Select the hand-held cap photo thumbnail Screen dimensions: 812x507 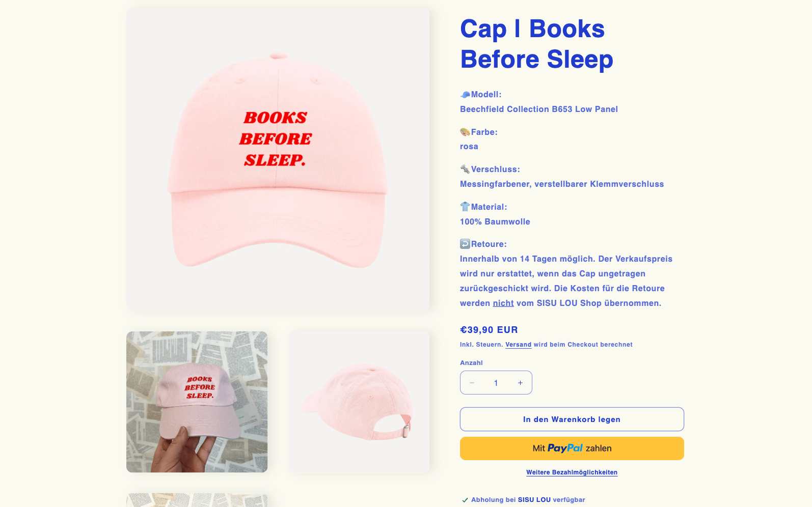click(x=197, y=402)
